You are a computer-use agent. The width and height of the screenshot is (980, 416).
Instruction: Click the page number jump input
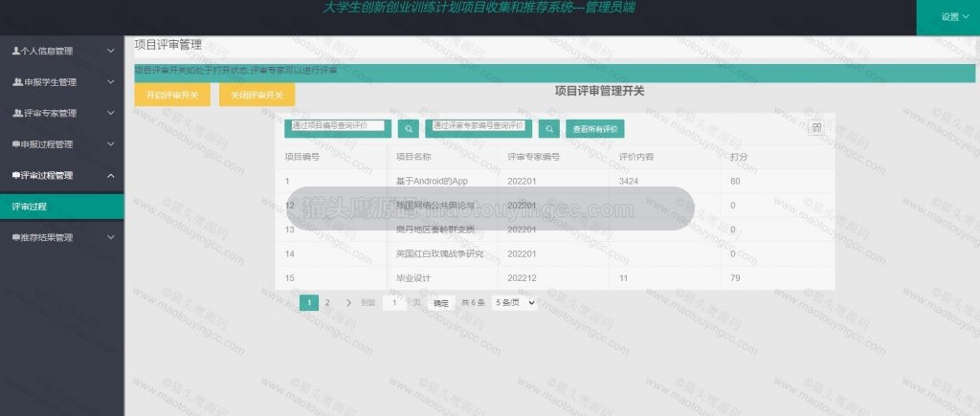pyautogui.click(x=394, y=303)
